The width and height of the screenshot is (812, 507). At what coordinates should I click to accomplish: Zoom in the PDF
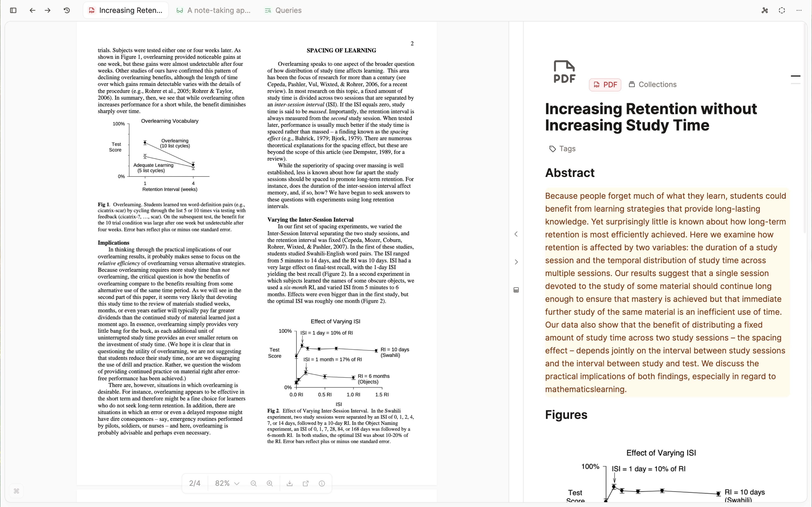coord(269,483)
